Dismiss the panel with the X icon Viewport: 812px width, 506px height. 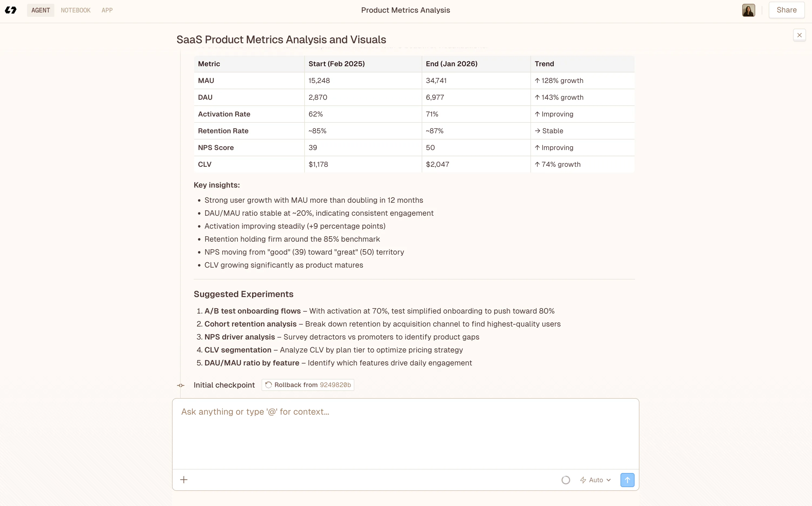click(x=800, y=35)
